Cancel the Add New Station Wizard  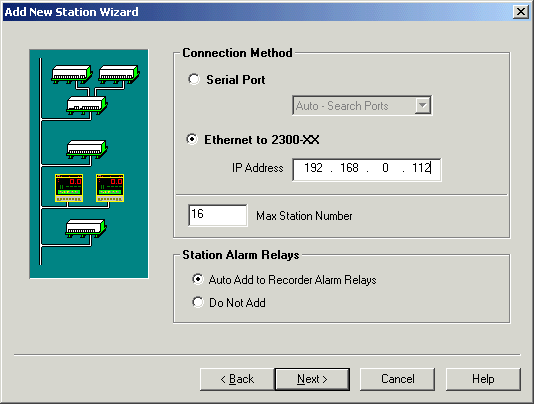pyautogui.click(x=397, y=379)
